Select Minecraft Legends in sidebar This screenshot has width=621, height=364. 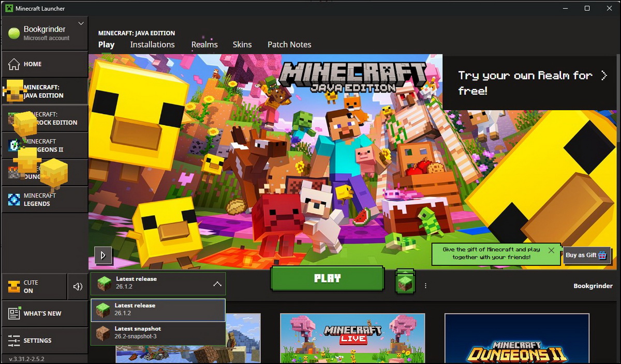45,200
